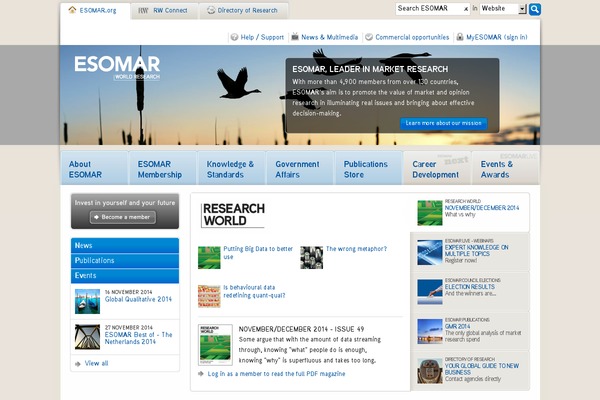Viewport: 600px width, 400px height.
Task: Click the blue search magnifier button
Action: [x=535, y=9]
